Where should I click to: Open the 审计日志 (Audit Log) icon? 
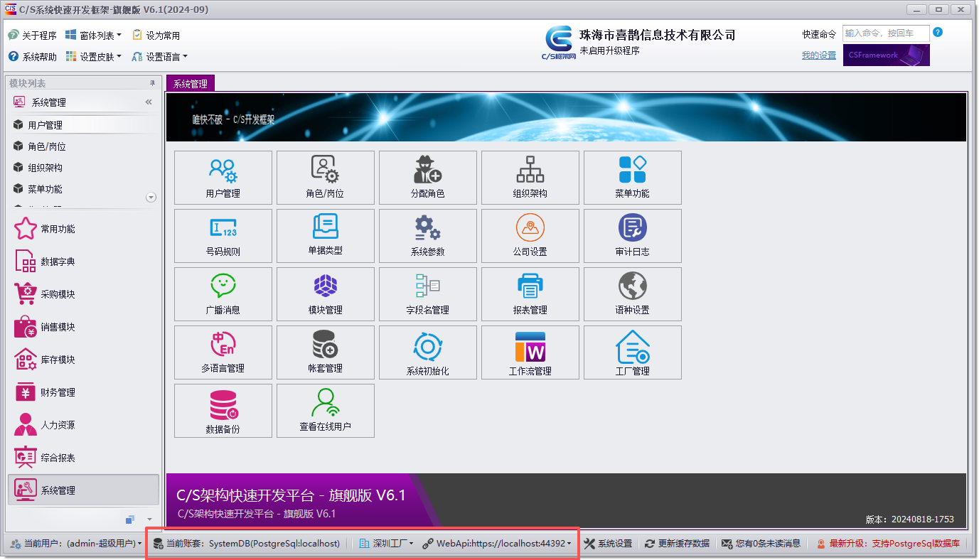tap(632, 235)
